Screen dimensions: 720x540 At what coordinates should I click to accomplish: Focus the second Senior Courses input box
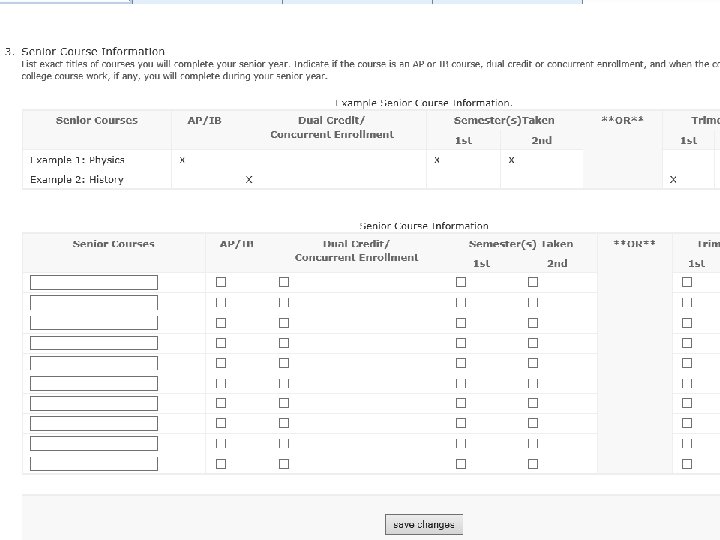(x=94, y=302)
